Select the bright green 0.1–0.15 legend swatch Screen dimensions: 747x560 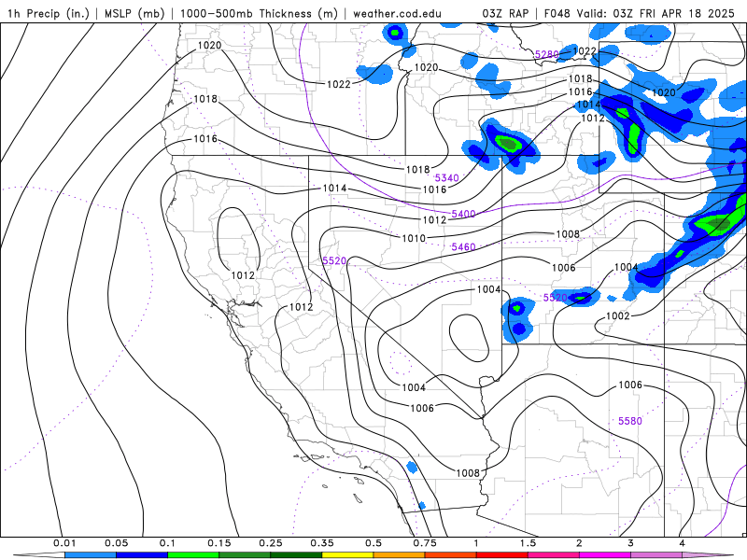tap(193, 555)
